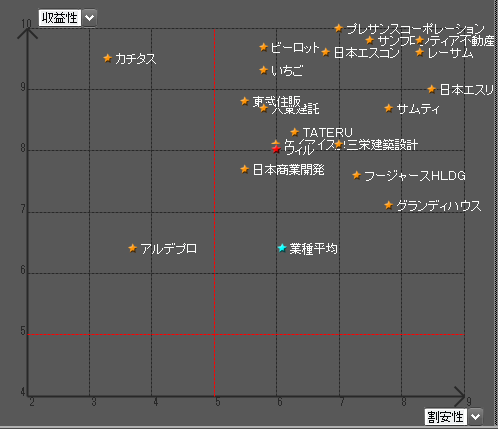Click the グランディハウス star marker
The height and width of the screenshot is (429, 498).
388,205
